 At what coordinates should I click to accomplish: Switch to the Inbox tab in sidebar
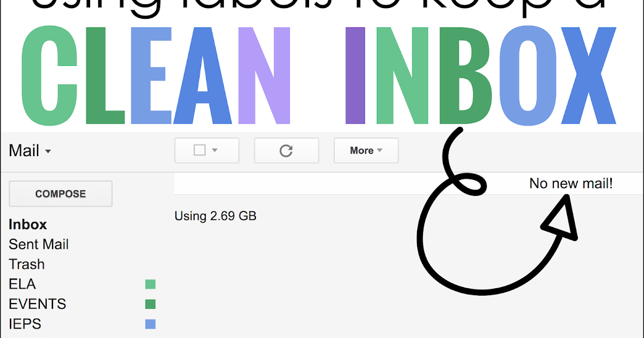point(27,224)
